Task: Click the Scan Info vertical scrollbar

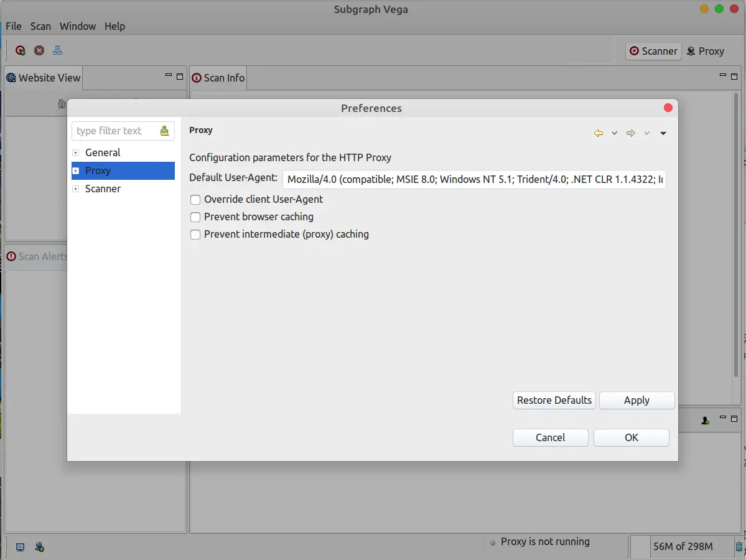Action: (x=736, y=235)
